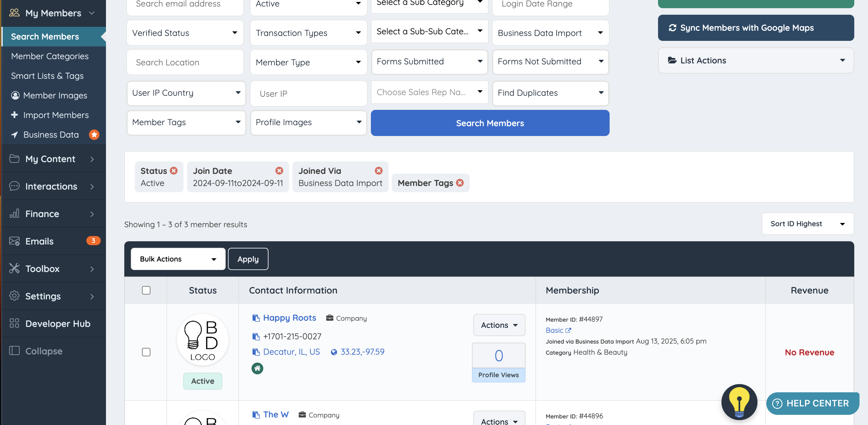Check the Happy Roots row checkbox
The height and width of the screenshot is (425, 868).
(146, 352)
